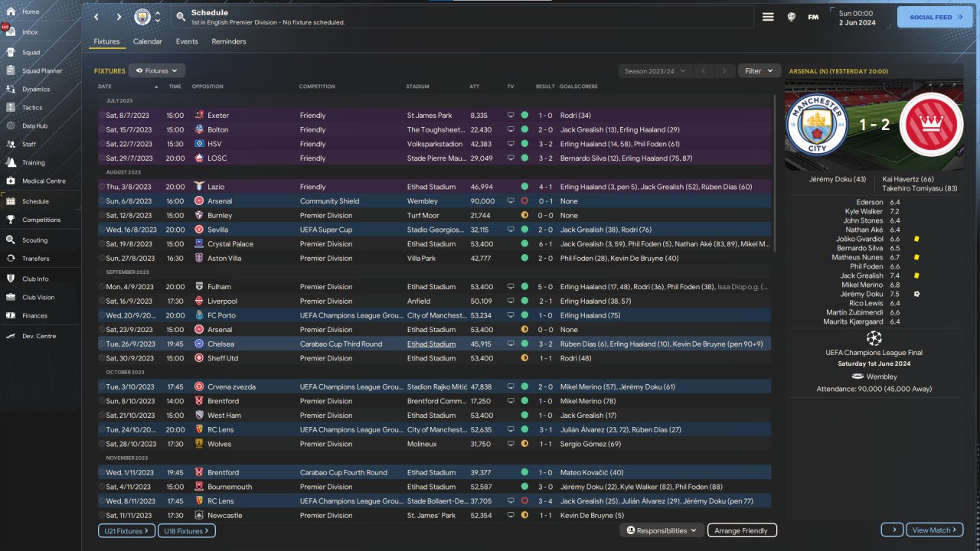Open the U21 Fixtures button
Image resolution: width=980 pixels, height=551 pixels.
coord(126,530)
